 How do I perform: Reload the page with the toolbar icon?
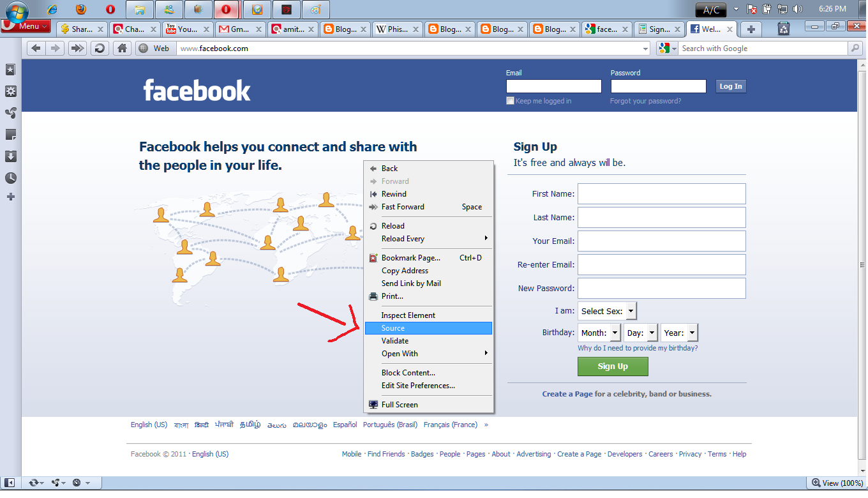99,49
